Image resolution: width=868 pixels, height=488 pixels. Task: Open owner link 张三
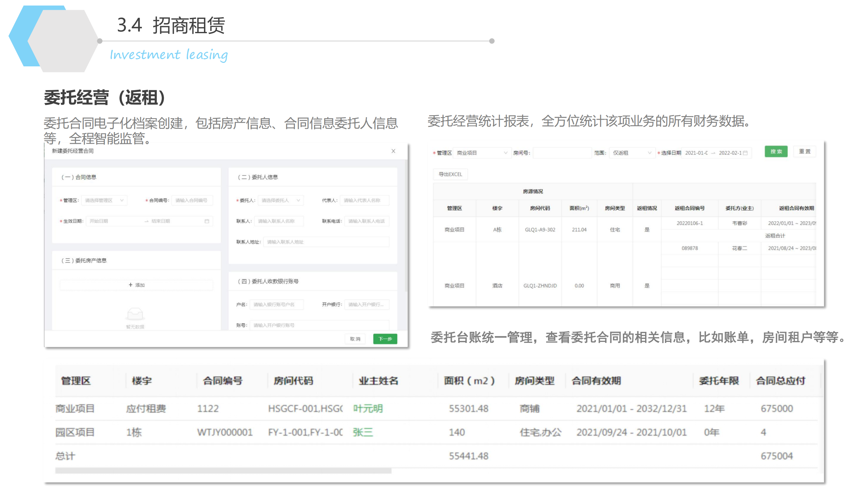(363, 432)
